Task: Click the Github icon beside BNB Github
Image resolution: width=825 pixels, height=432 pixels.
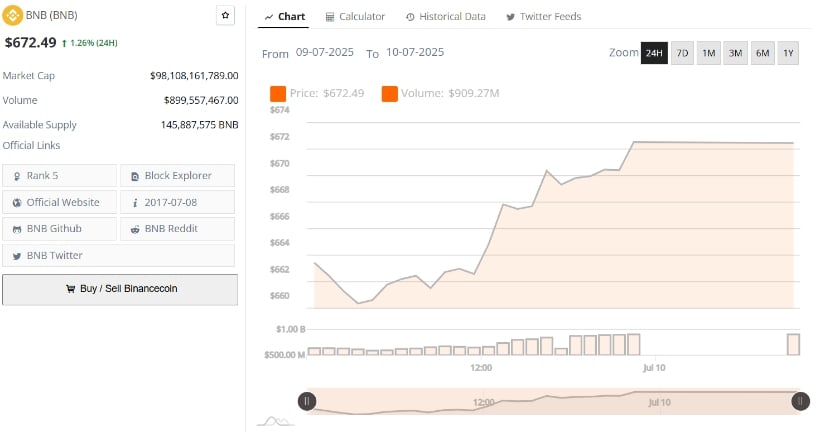Action: click(17, 229)
